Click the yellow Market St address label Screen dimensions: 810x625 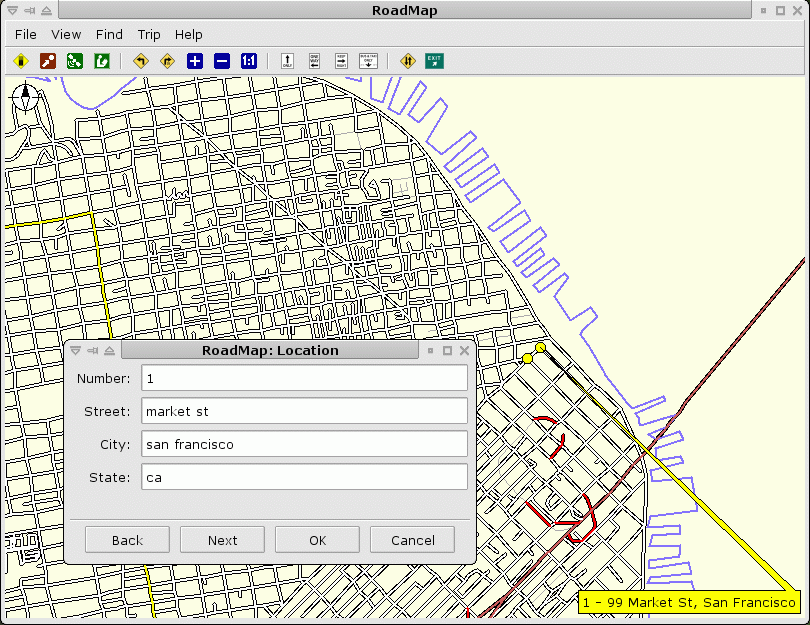pyautogui.click(x=689, y=602)
